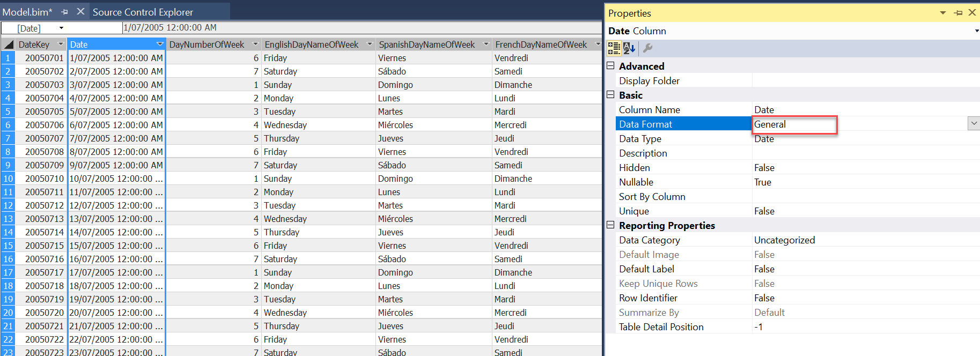Click the Column Name property

click(649, 109)
